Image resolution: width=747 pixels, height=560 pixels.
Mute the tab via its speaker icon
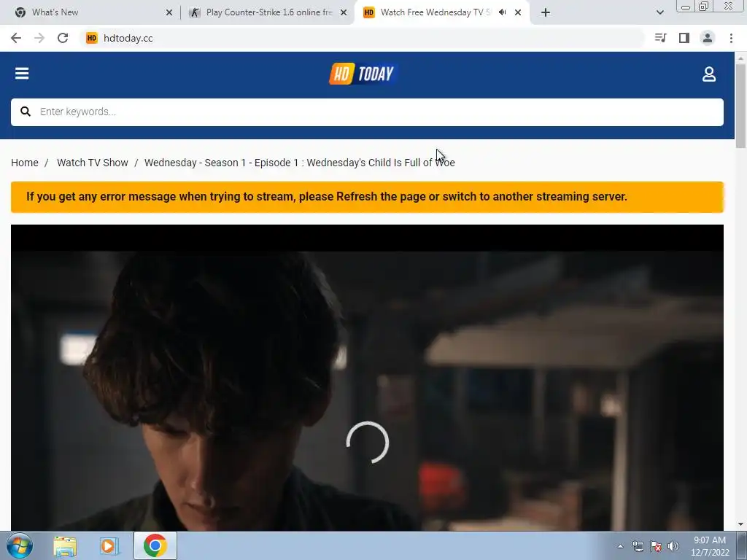(502, 12)
